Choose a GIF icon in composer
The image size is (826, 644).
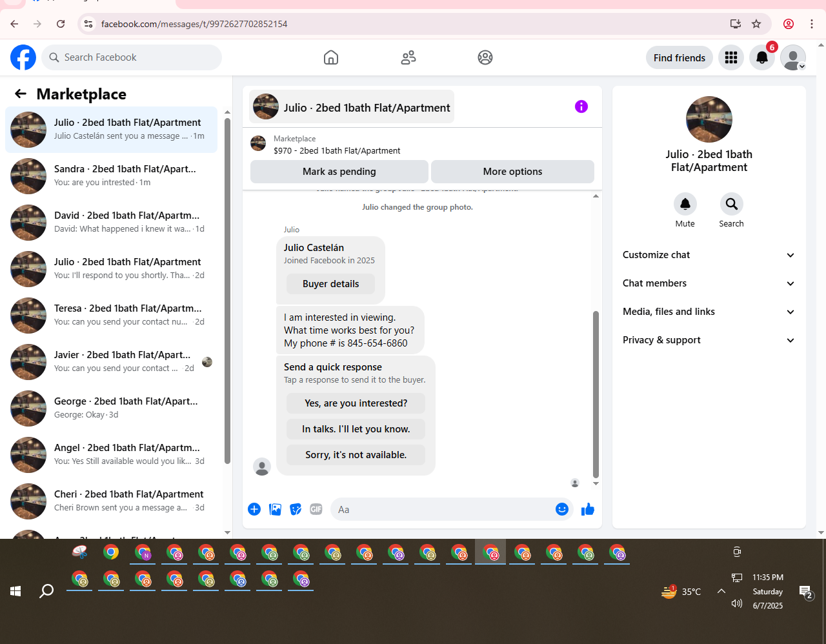(x=316, y=509)
